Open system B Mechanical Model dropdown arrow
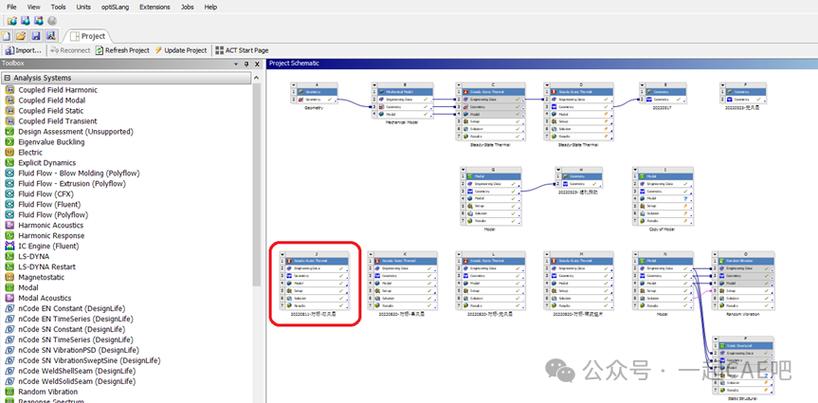The height and width of the screenshot is (403, 818). pyautogui.click(x=374, y=85)
